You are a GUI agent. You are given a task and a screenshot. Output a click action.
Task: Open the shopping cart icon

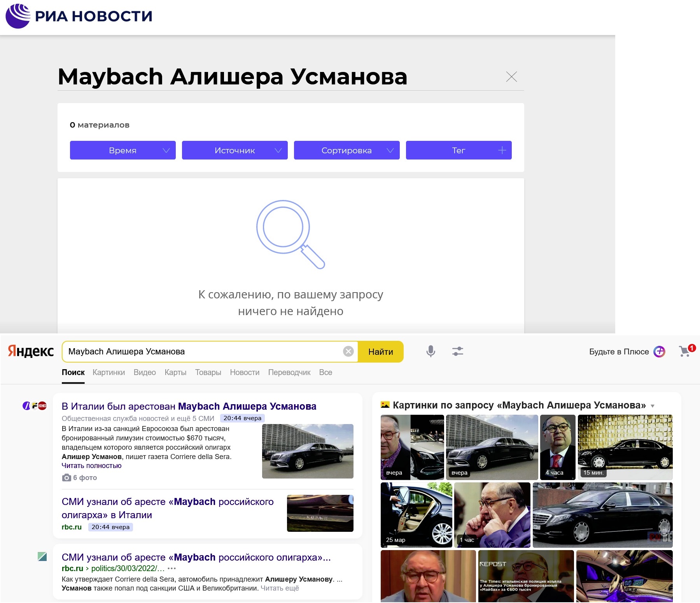[686, 351]
